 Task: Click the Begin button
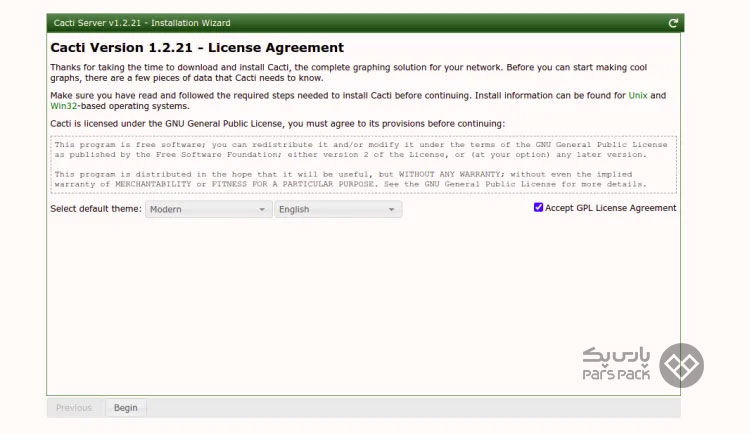[x=126, y=408]
